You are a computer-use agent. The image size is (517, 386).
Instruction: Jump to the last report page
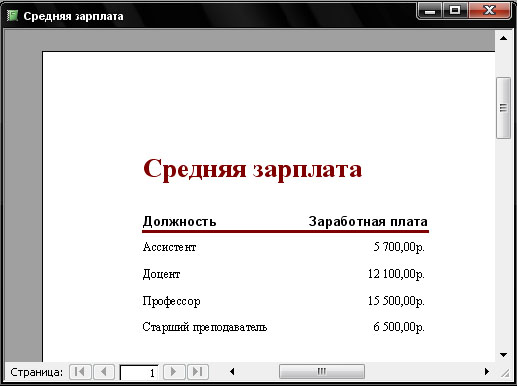pyautogui.click(x=198, y=372)
